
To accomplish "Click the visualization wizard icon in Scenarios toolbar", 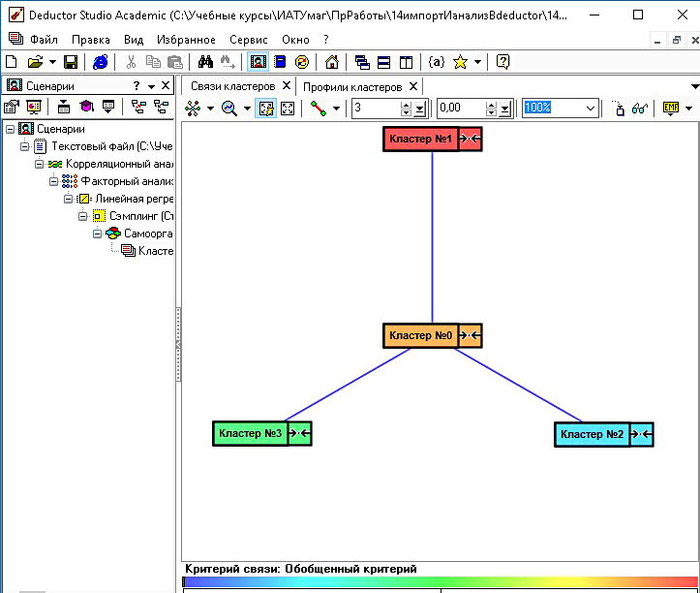I will (34, 107).
